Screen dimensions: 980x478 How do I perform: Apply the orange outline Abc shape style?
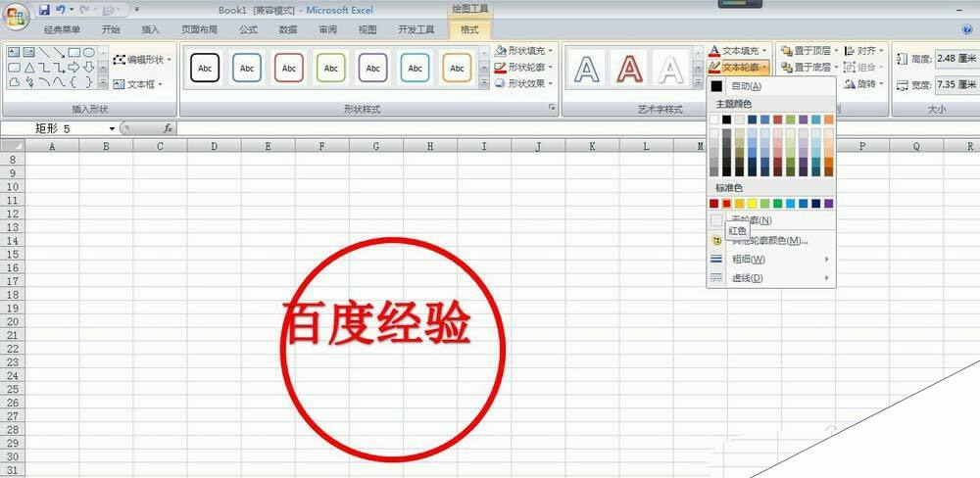pyautogui.click(x=457, y=68)
